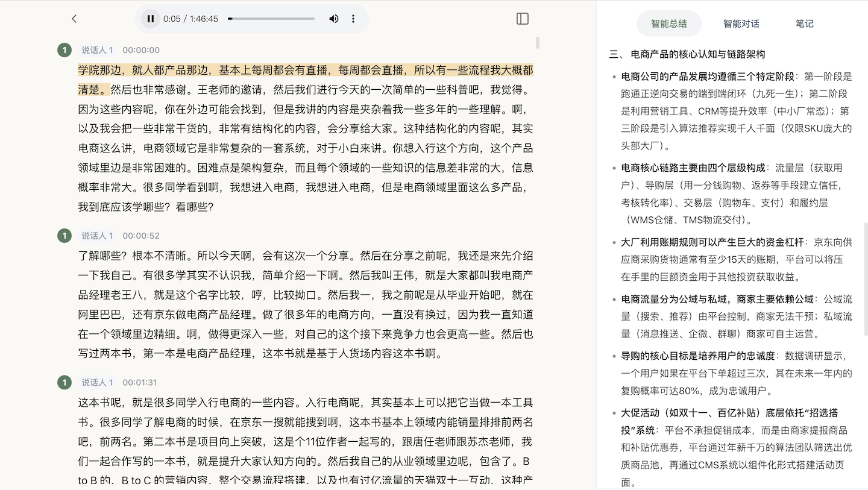Click speaker avatar at 00:01:31
The image size is (868, 490).
(x=64, y=382)
